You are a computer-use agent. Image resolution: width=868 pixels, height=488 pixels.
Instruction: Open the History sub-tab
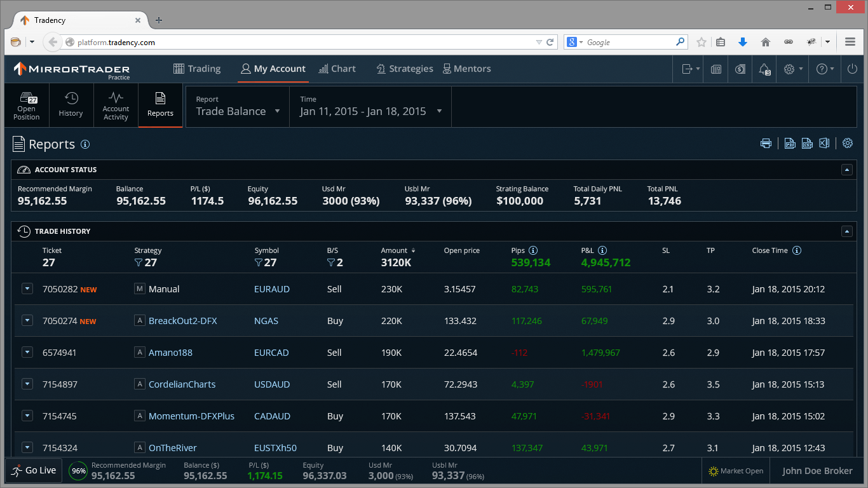click(x=71, y=106)
